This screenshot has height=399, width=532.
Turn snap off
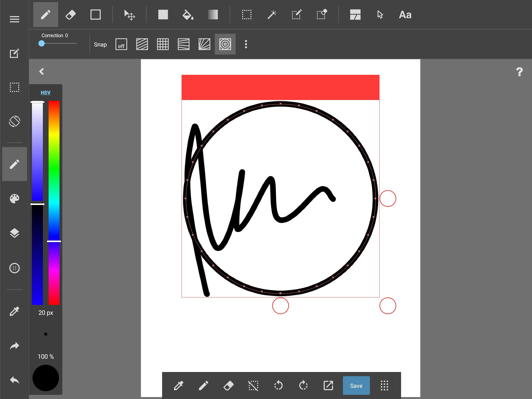pyautogui.click(x=121, y=44)
